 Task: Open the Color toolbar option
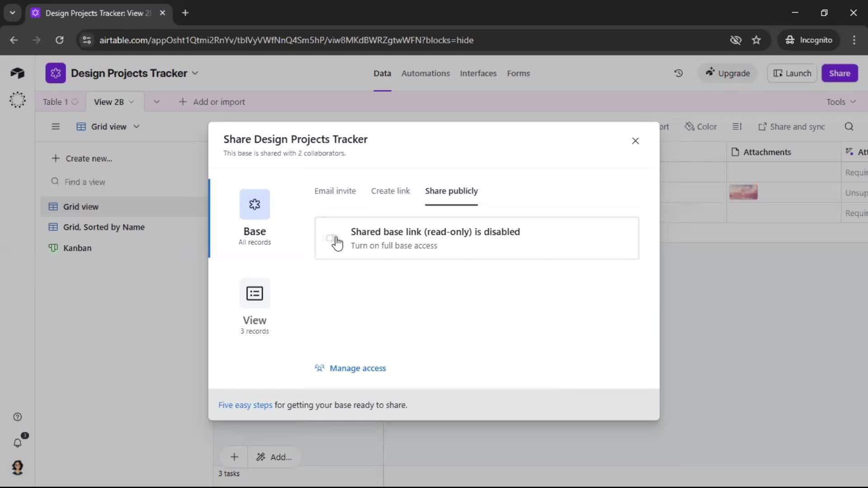[x=701, y=127]
